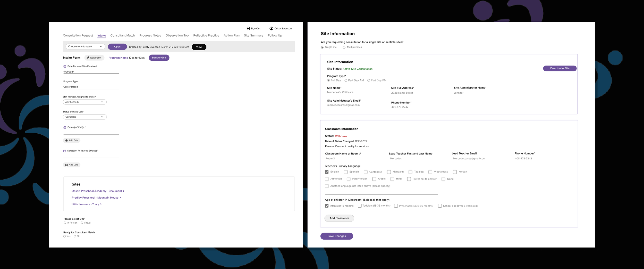Select Single site radio button
Image resolution: width=644 pixels, height=269 pixels.
[322, 47]
